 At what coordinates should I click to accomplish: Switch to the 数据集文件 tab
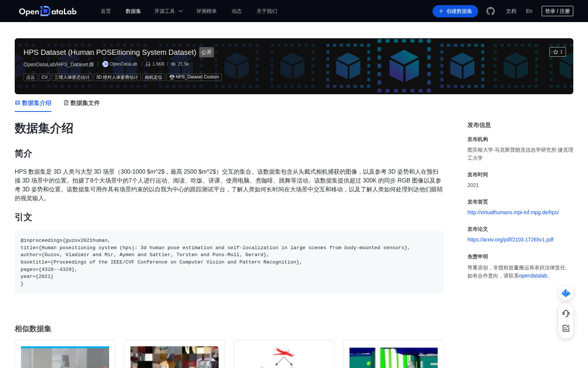[82, 103]
